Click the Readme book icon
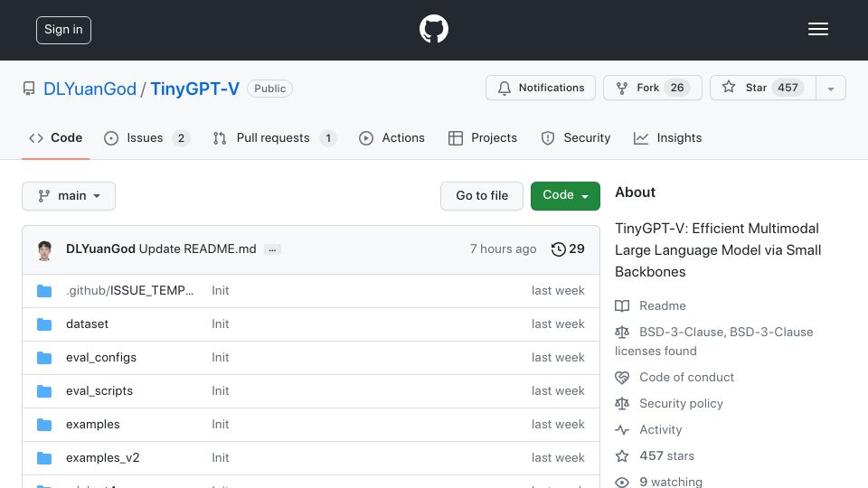The height and width of the screenshot is (488, 868). pos(622,306)
